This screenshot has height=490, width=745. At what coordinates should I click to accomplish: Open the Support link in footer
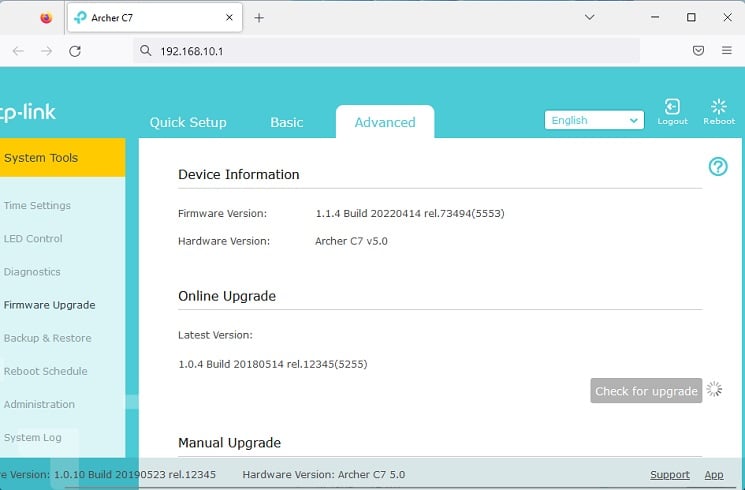pyautogui.click(x=670, y=474)
